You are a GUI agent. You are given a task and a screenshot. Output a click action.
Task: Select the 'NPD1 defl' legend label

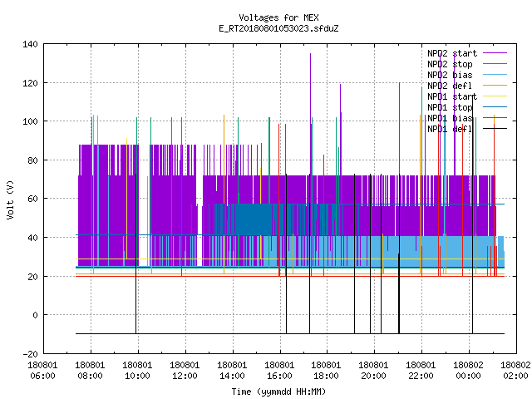click(x=450, y=130)
